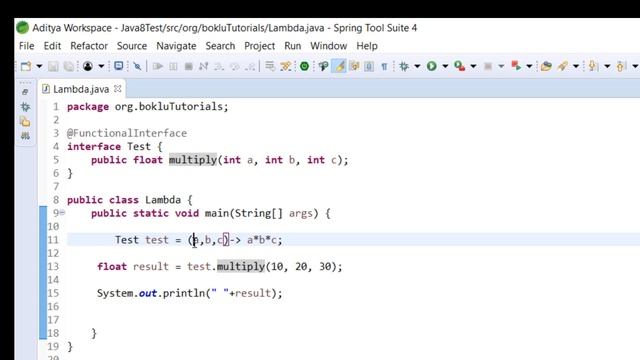Click the Disconnect debug icon
The width and height of the screenshot is (640, 360).
click(203, 66)
